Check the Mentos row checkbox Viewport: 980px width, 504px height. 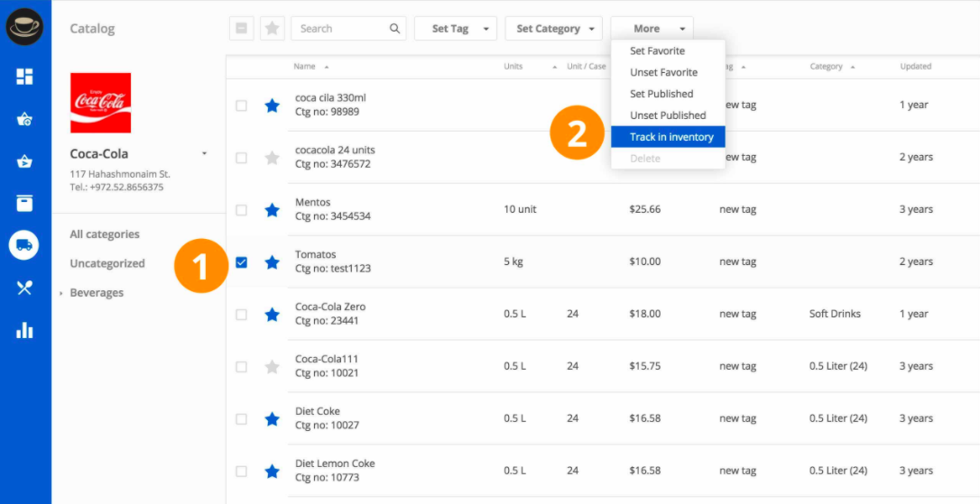(x=241, y=210)
